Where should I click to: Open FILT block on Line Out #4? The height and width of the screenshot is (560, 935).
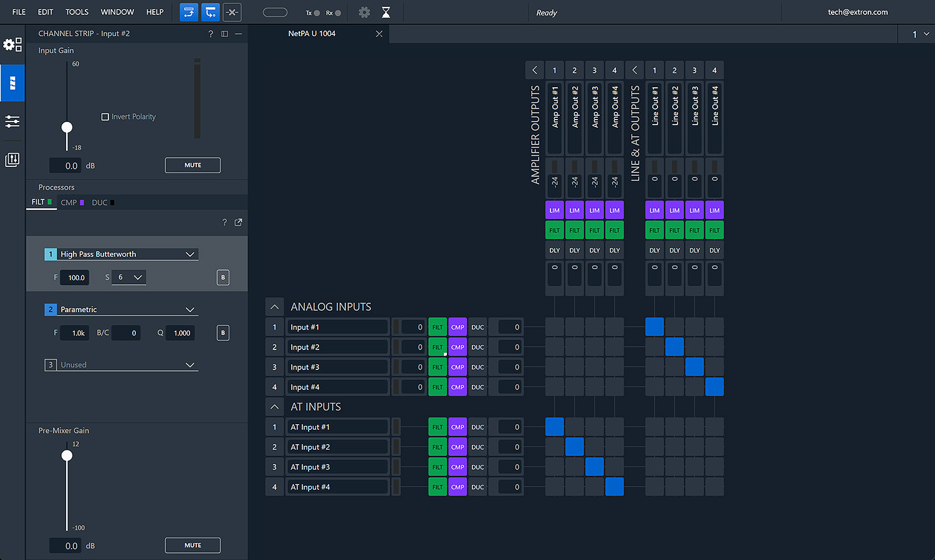[x=714, y=230]
